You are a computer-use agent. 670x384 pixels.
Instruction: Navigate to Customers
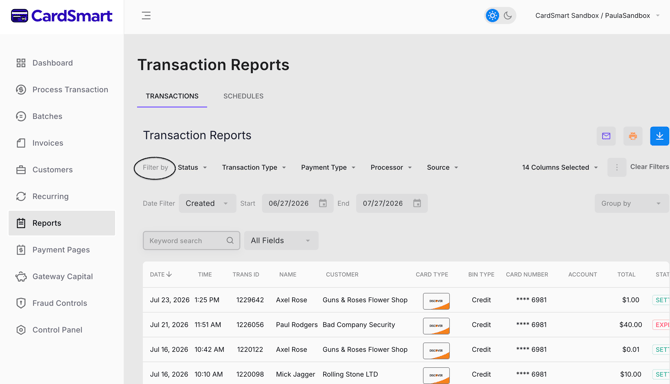pyautogui.click(x=62, y=170)
